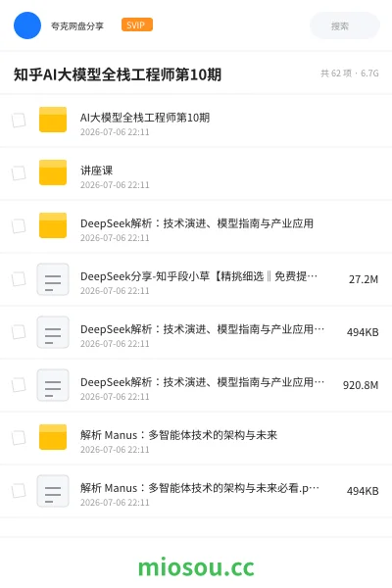Open folder name AI大模型全栈工程师第10期
392x588 pixels.
tap(145, 118)
